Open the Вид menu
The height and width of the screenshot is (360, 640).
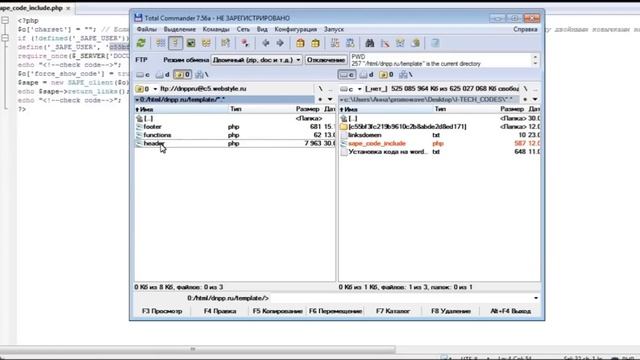tap(262, 29)
